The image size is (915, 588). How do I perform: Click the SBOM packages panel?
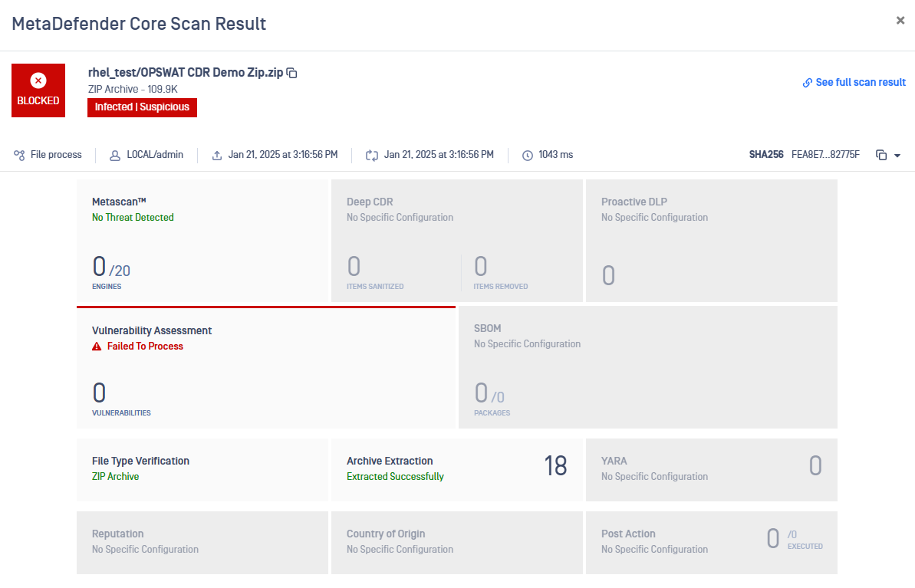(x=647, y=367)
